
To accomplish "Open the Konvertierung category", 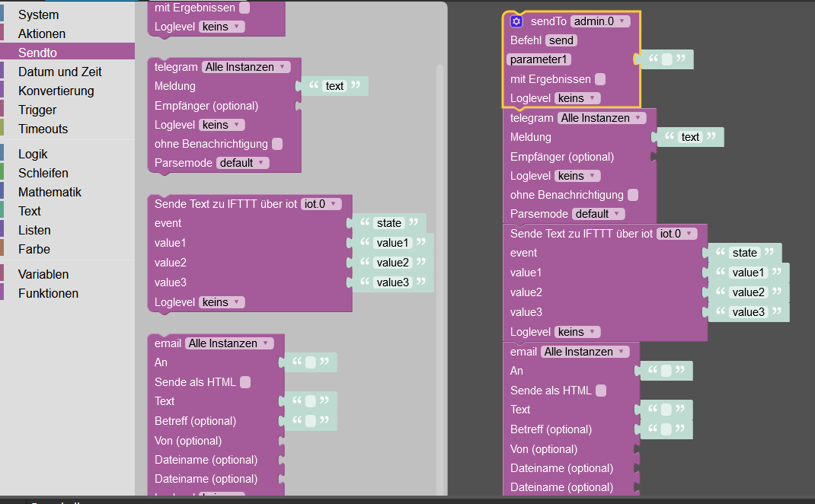I will coord(56,91).
